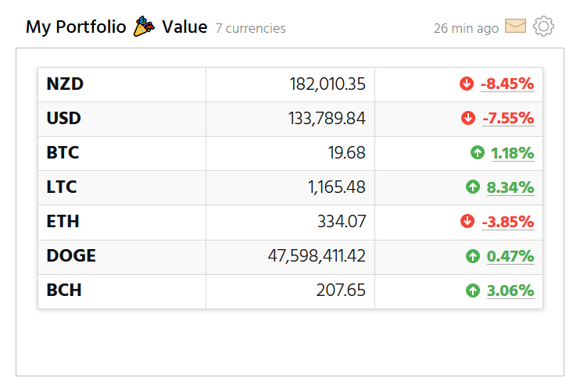The image size is (580, 392).
Task: Click the red down arrow for USD
Action: click(468, 118)
